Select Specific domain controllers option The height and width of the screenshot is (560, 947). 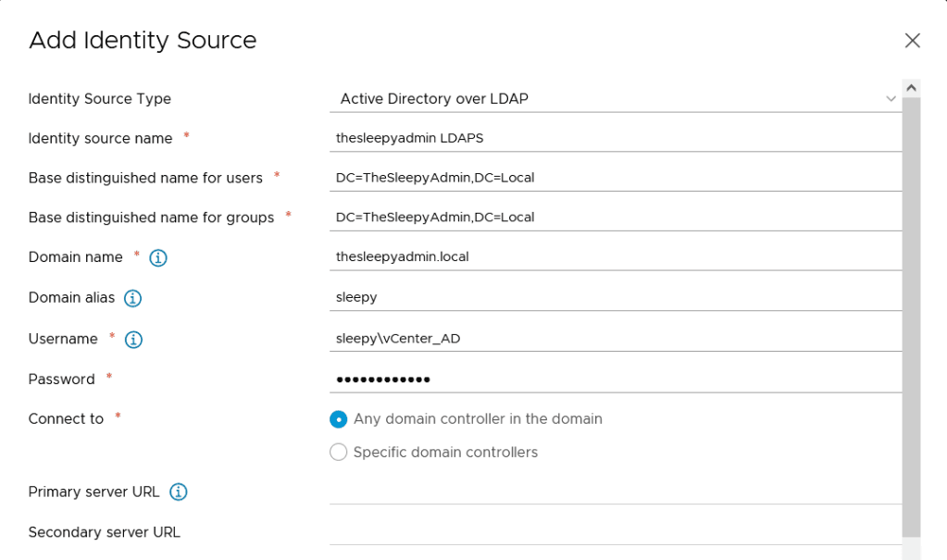[x=339, y=453]
